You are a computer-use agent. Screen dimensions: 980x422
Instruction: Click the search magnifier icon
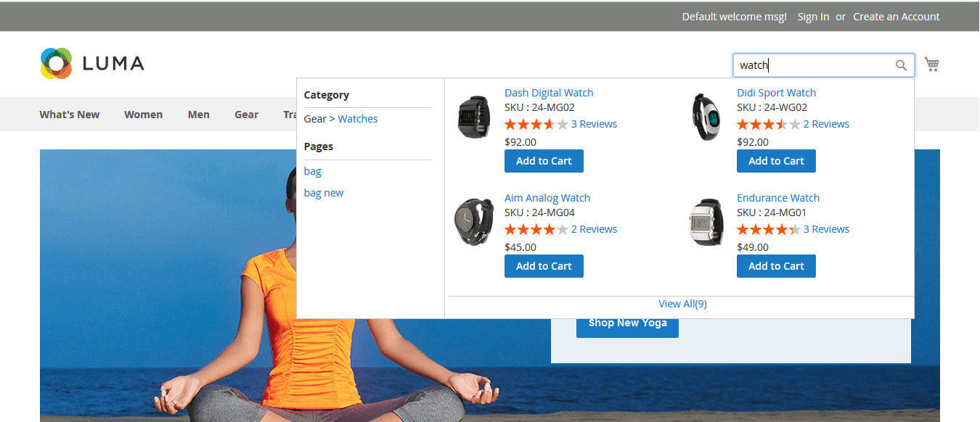click(901, 65)
